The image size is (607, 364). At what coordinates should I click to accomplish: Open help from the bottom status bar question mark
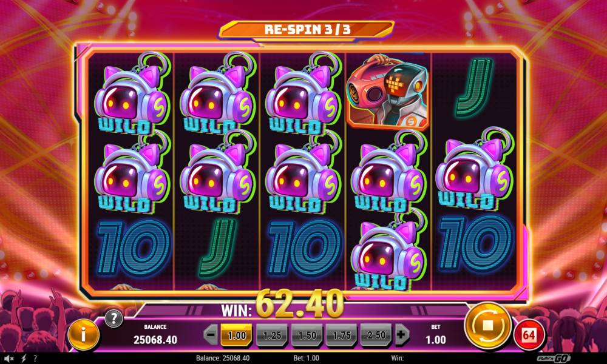click(x=35, y=359)
